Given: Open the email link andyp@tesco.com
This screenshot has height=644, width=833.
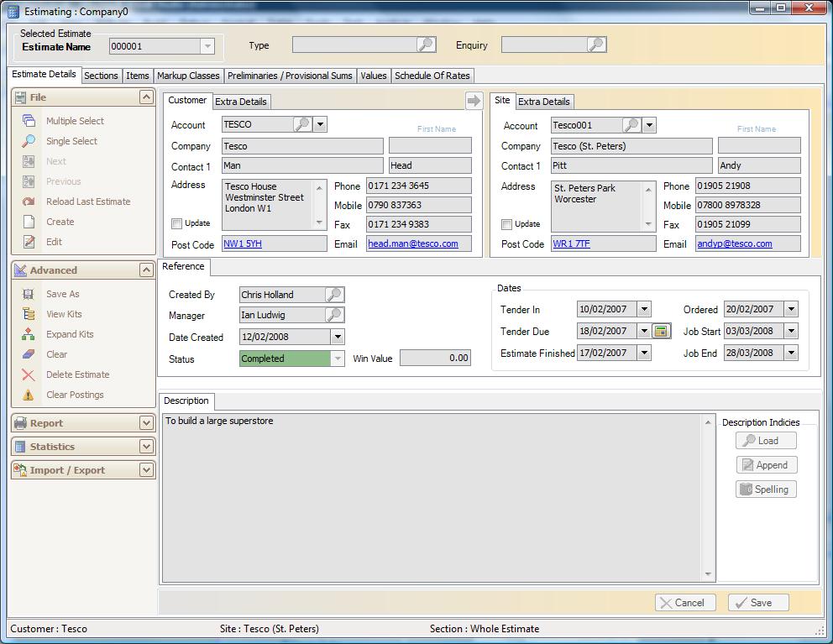Looking at the screenshot, I should (x=736, y=244).
